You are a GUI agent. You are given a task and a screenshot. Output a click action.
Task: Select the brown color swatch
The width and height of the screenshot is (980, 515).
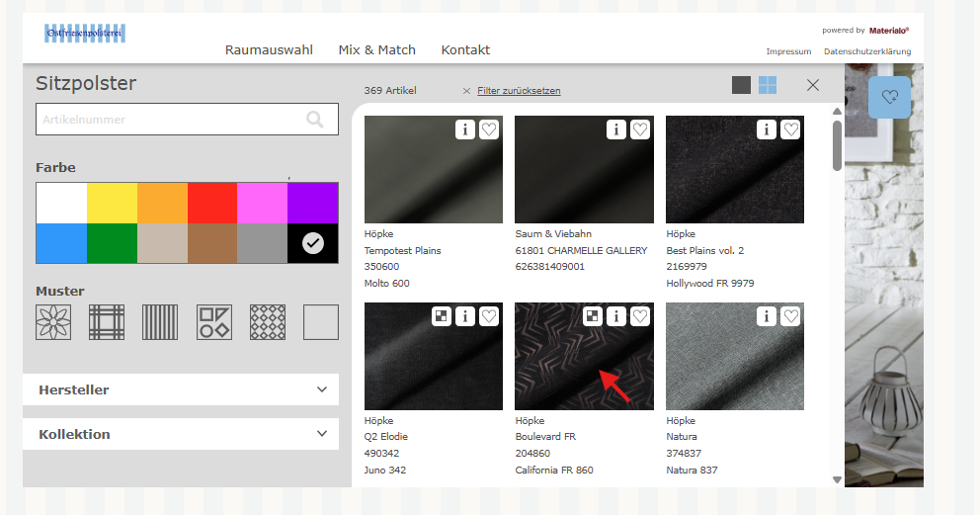click(x=212, y=243)
